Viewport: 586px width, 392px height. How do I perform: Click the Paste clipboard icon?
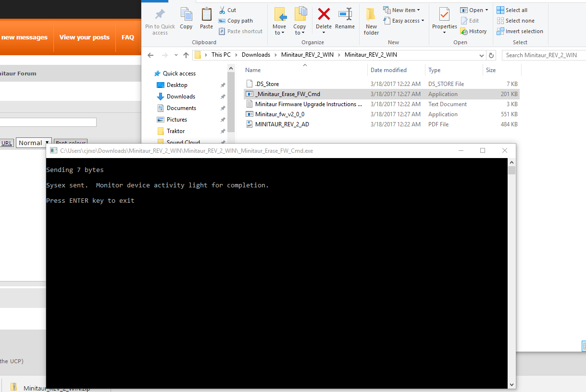(206, 15)
